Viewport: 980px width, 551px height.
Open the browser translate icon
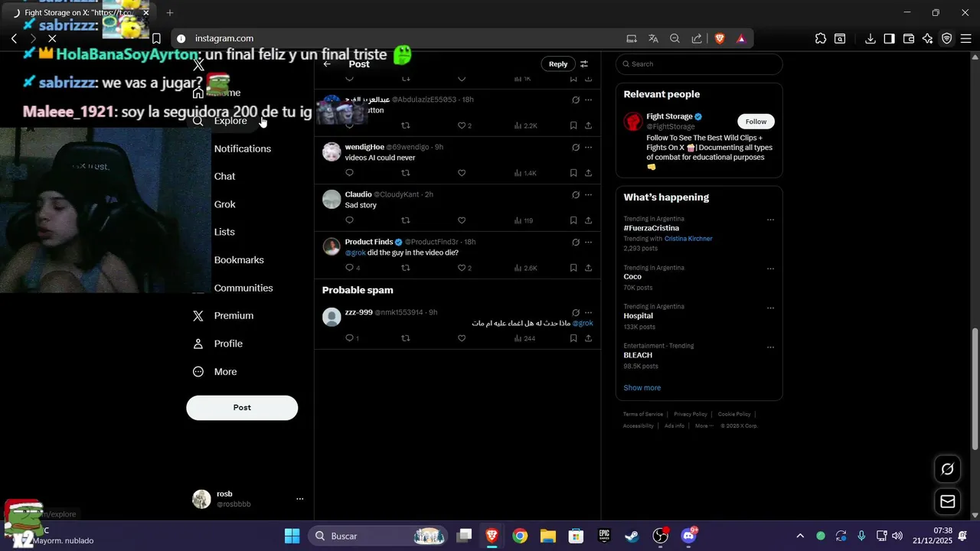coord(653,38)
